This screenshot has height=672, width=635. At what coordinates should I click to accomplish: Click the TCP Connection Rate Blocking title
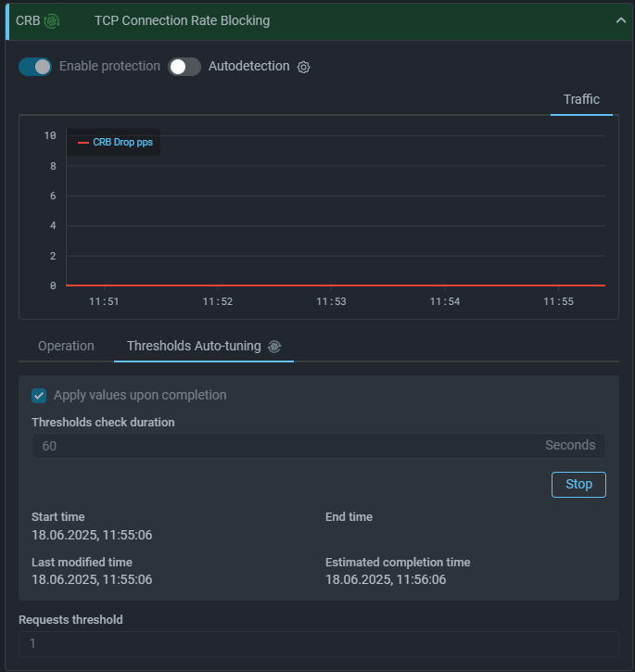(182, 20)
